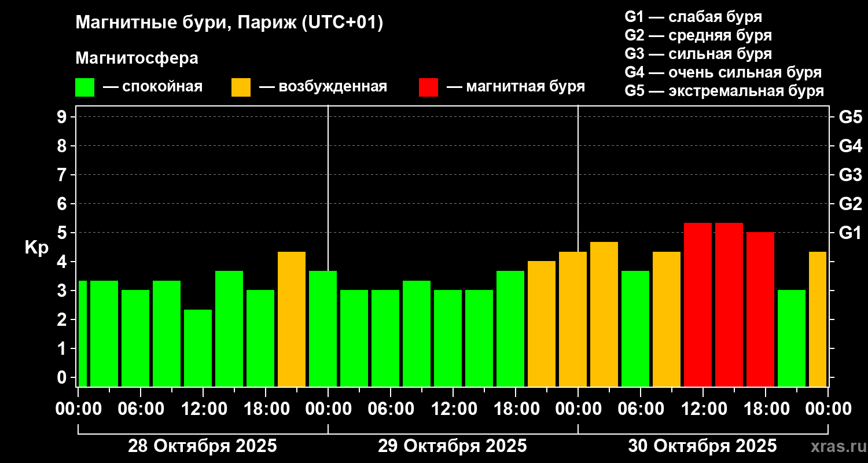Click the 12:00 label for 28 October

coord(203,409)
